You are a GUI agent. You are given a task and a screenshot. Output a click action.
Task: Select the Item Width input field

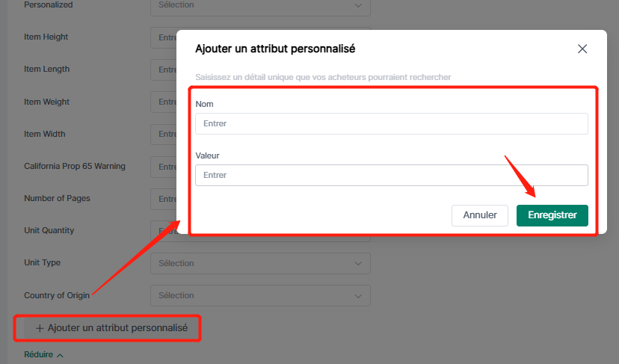coord(163,135)
